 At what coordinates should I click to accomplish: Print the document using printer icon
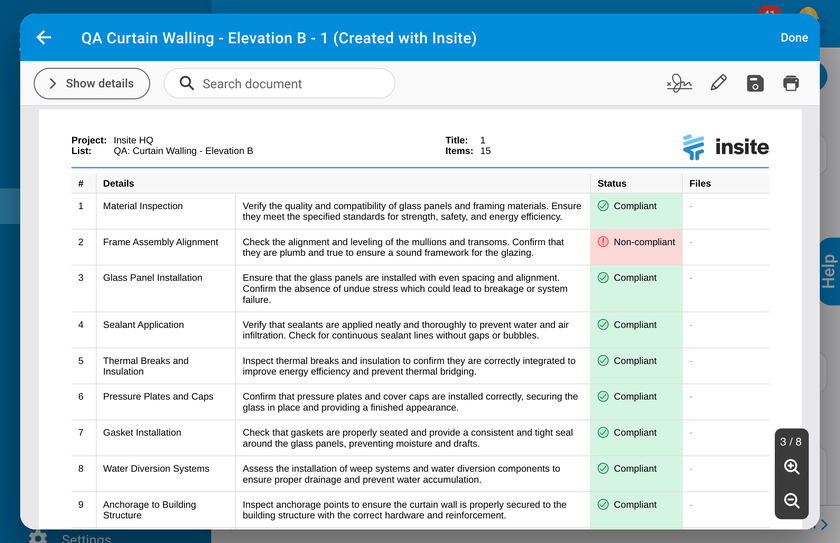point(791,83)
